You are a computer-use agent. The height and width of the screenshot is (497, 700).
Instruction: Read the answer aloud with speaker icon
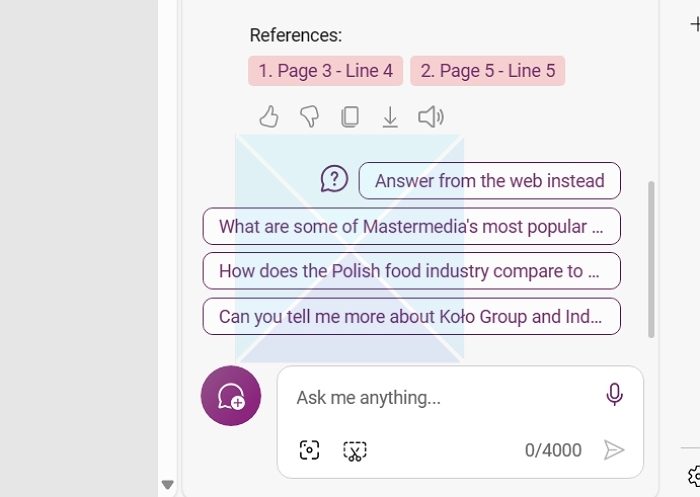[x=431, y=117]
